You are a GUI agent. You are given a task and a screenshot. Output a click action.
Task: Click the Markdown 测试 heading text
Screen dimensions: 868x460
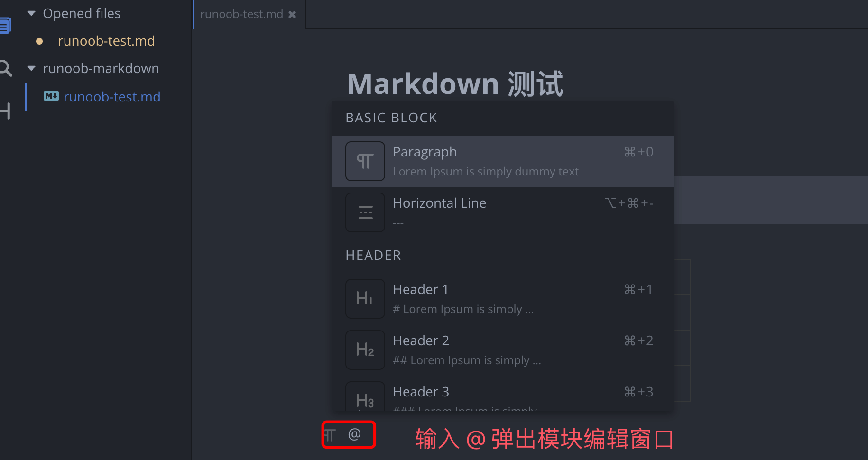pyautogui.click(x=455, y=84)
